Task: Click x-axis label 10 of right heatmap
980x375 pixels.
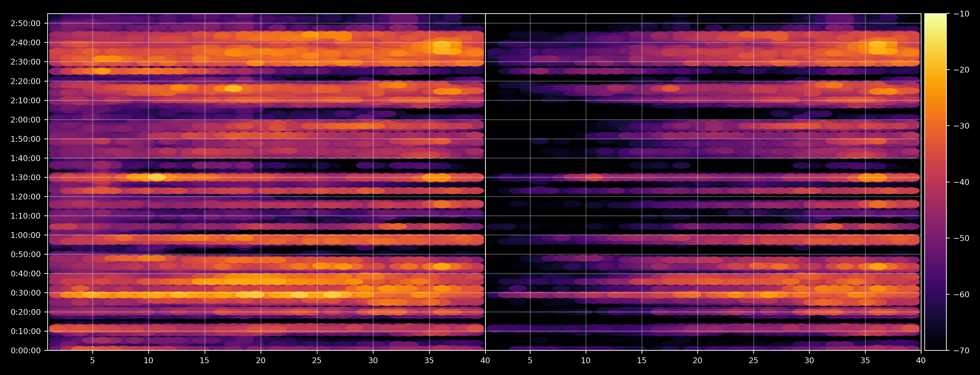Action: (x=586, y=360)
